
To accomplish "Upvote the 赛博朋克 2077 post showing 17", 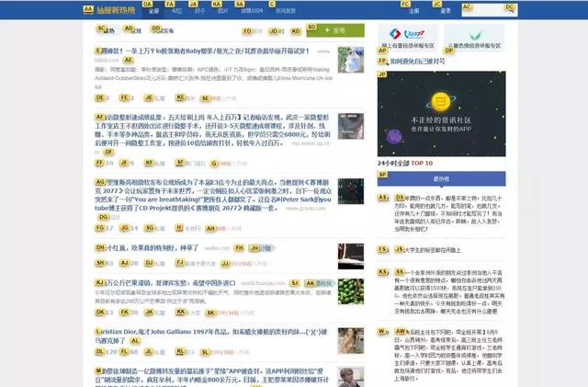I will (104, 228).
